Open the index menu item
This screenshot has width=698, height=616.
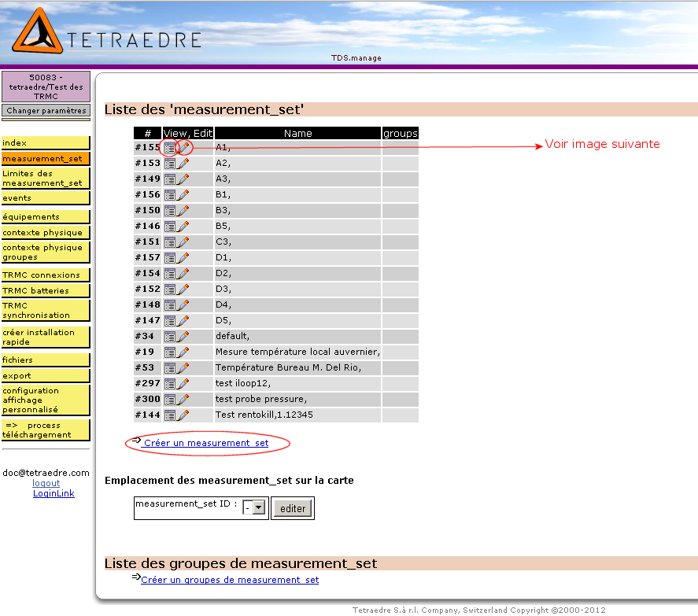45,143
